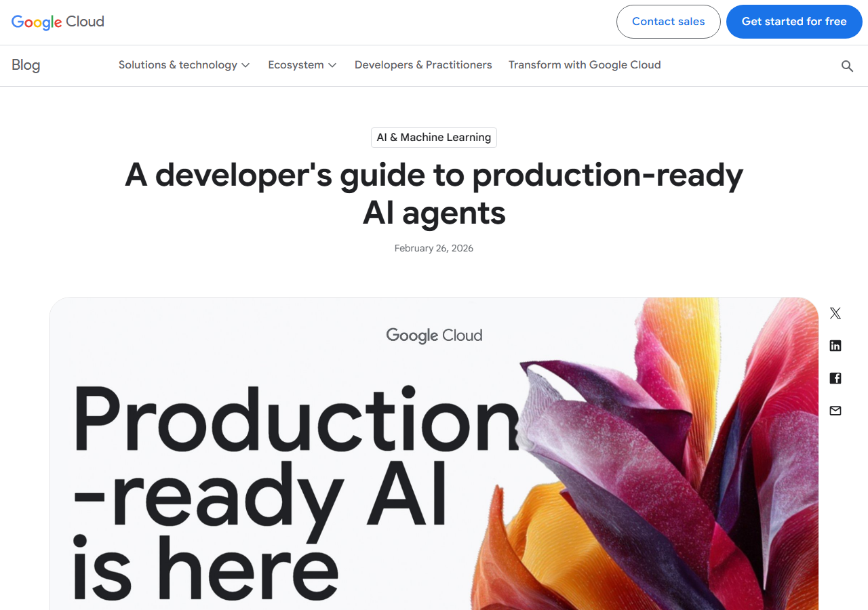Share the article on X
Image resolution: width=868 pixels, height=610 pixels.
click(x=835, y=313)
